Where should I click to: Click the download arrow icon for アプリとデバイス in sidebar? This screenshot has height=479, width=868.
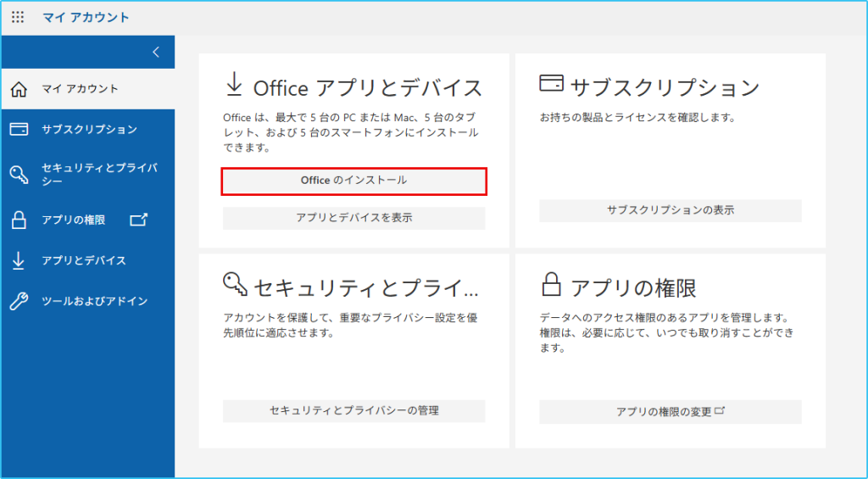[x=19, y=261]
